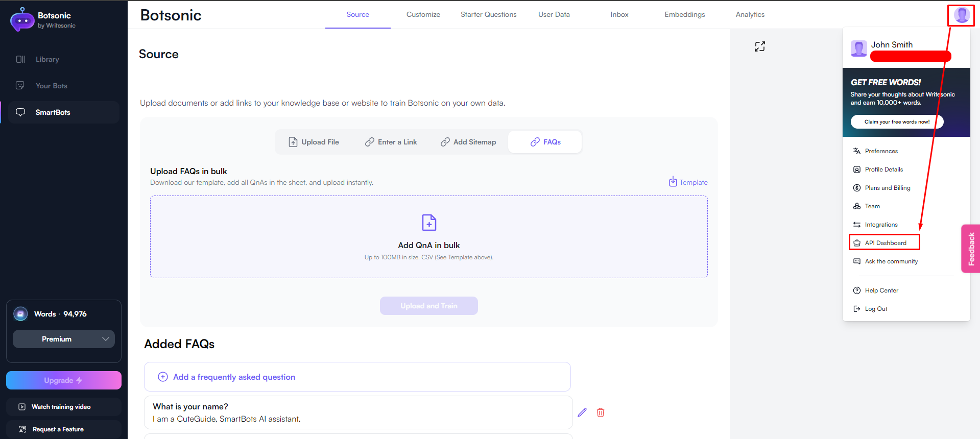This screenshot has height=439, width=980.
Task: Open Profile Details in profile menu
Action: pos(883,169)
